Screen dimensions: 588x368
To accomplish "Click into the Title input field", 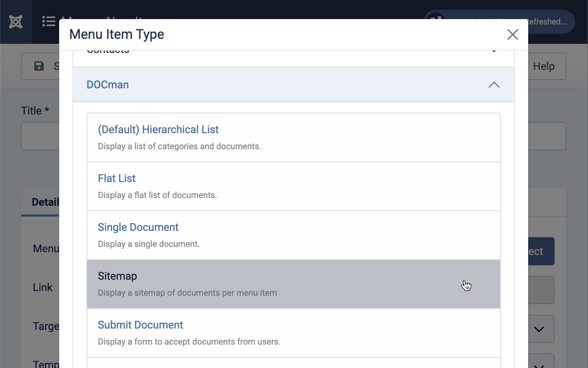I will click(40, 136).
